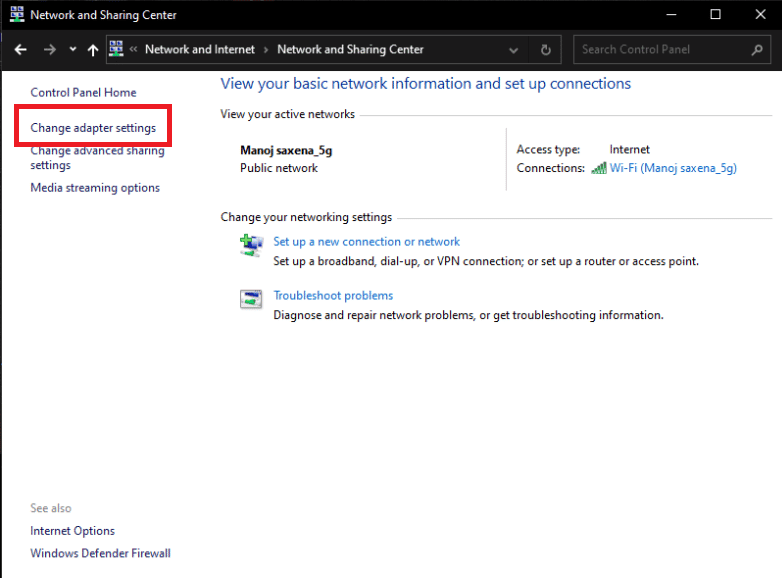Image resolution: width=782 pixels, height=578 pixels.
Task: Expand the address bar history dropdown
Action: point(513,50)
